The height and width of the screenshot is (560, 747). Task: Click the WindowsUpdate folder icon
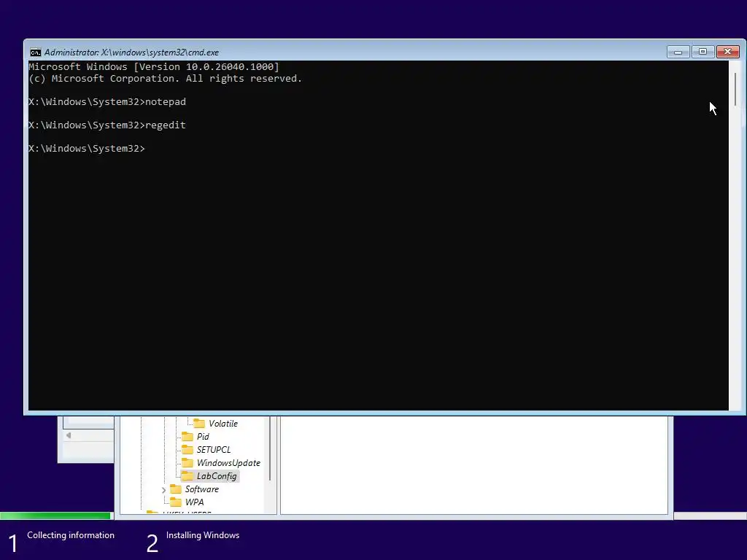pos(187,463)
